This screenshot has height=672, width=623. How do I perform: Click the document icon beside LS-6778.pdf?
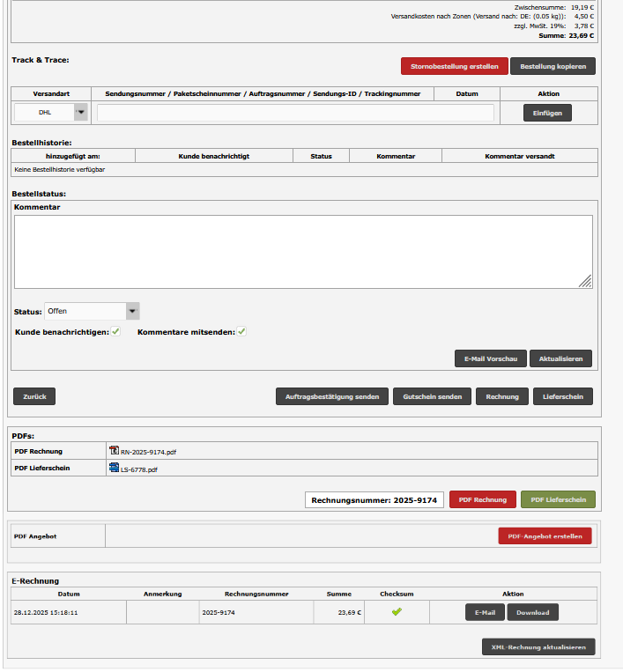(114, 469)
